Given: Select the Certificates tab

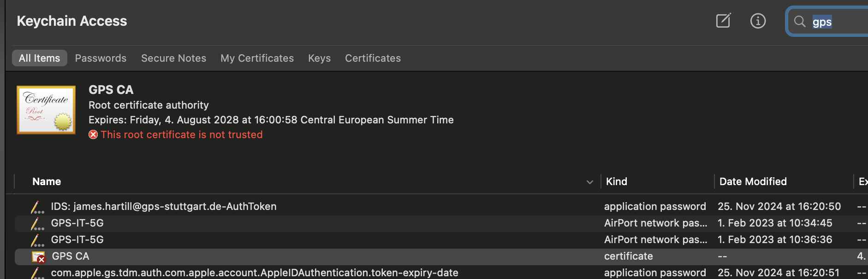Looking at the screenshot, I should click(x=373, y=58).
